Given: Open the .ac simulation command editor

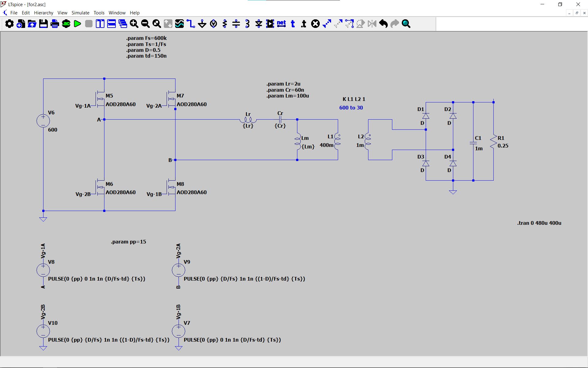Looking at the screenshot, I should pos(66,24).
